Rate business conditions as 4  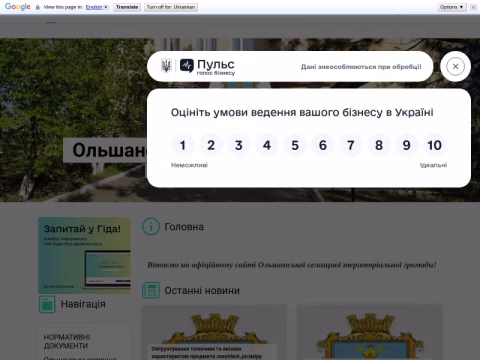267,145
